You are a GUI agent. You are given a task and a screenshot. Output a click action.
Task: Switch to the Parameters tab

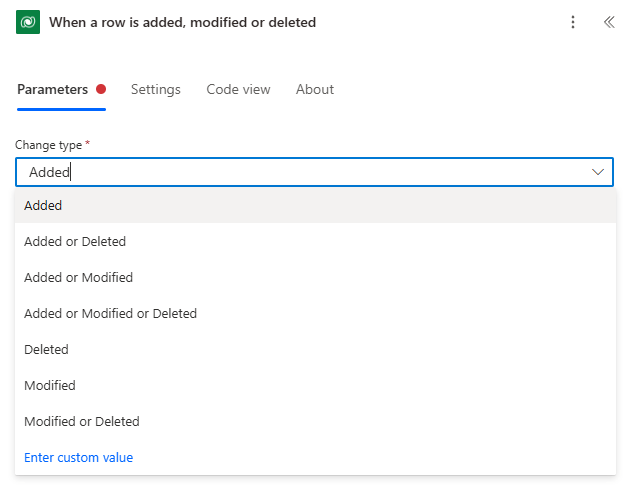tap(53, 89)
